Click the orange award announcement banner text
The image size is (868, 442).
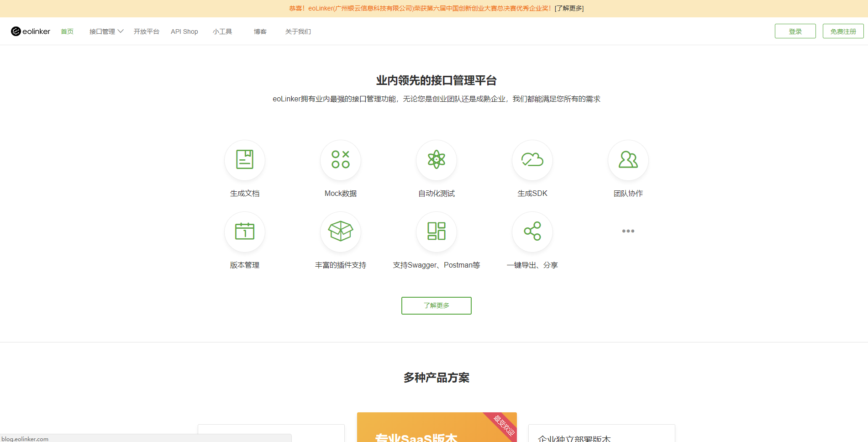point(420,8)
